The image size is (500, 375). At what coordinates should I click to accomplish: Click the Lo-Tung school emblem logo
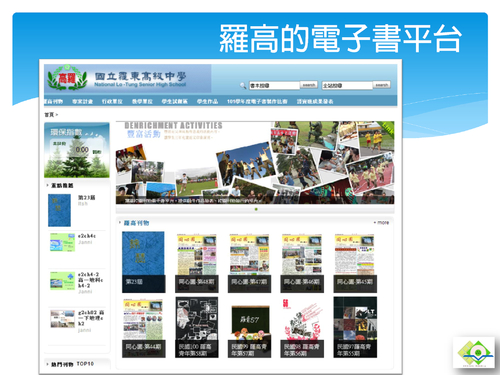tap(67, 78)
